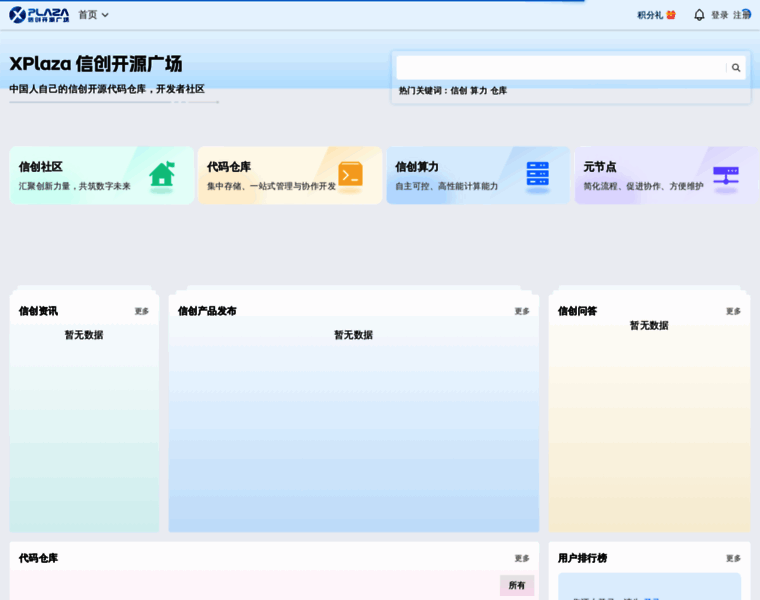Click the 注册 link

742,15
